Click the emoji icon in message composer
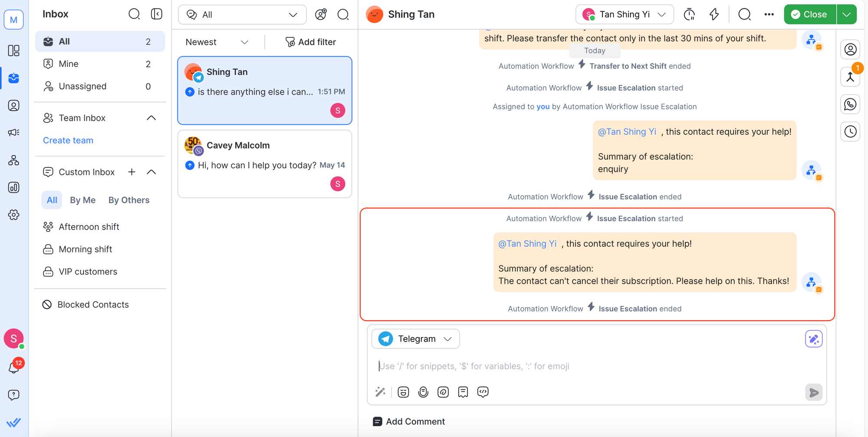Image resolution: width=868 pixels, height=437 pixels. tap(403, 392)
